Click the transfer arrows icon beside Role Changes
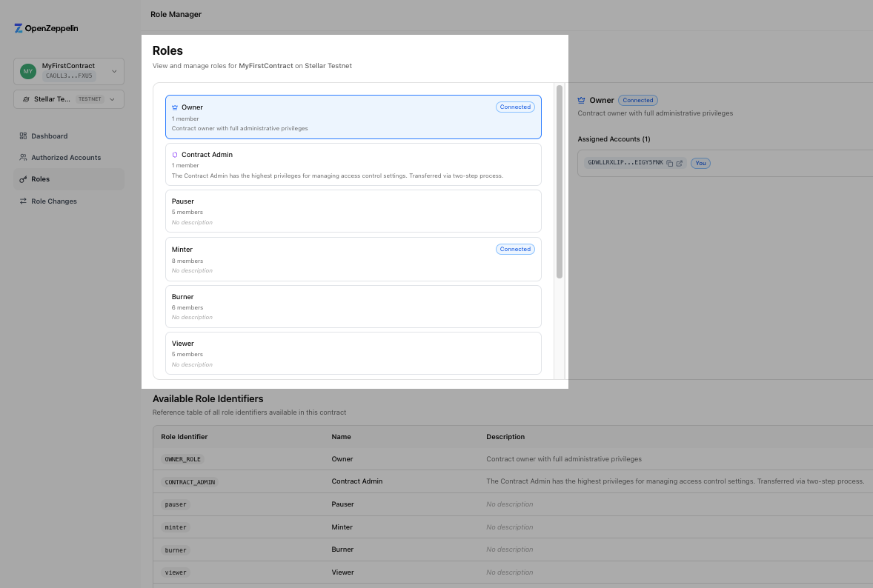Screen dimensions: 873x588 point(24,201)
